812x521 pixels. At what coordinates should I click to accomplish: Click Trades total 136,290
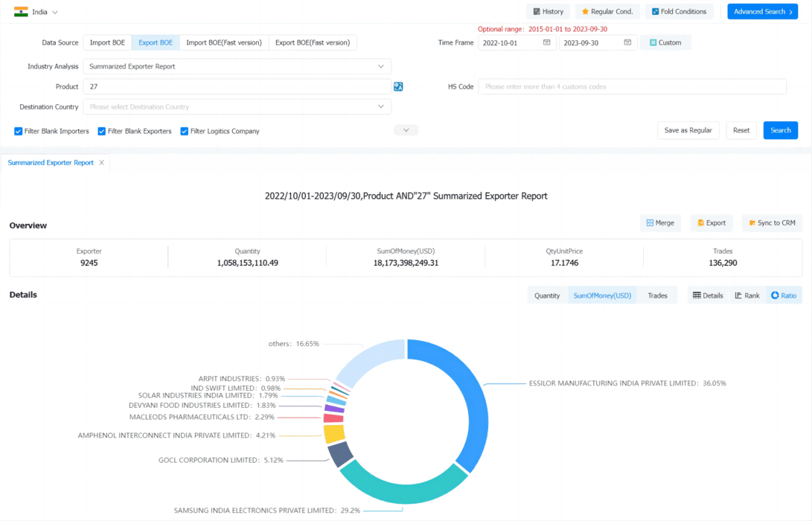[723, 263]
